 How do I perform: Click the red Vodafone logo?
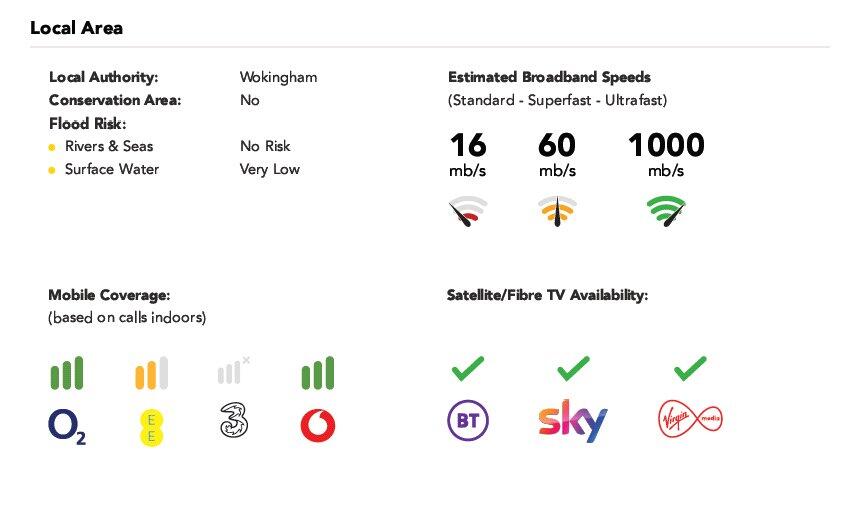tap(318, 425)
